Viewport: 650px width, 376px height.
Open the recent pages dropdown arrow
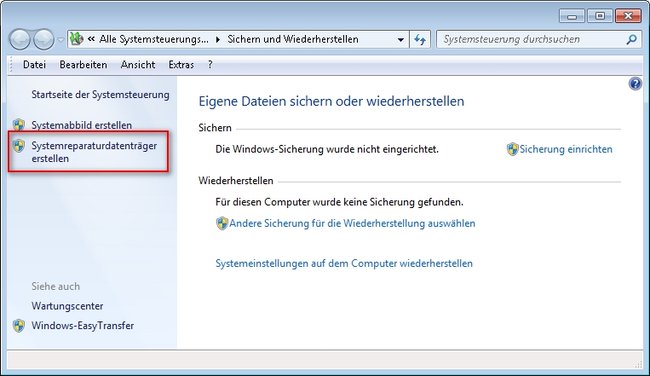61,40
